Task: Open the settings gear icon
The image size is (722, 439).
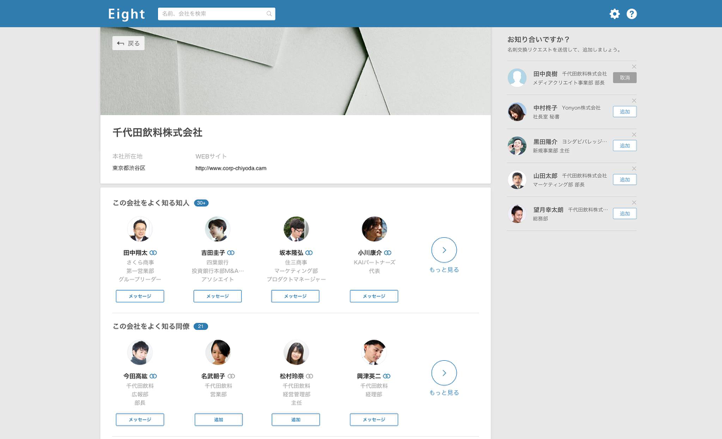Action: [614, 14]
